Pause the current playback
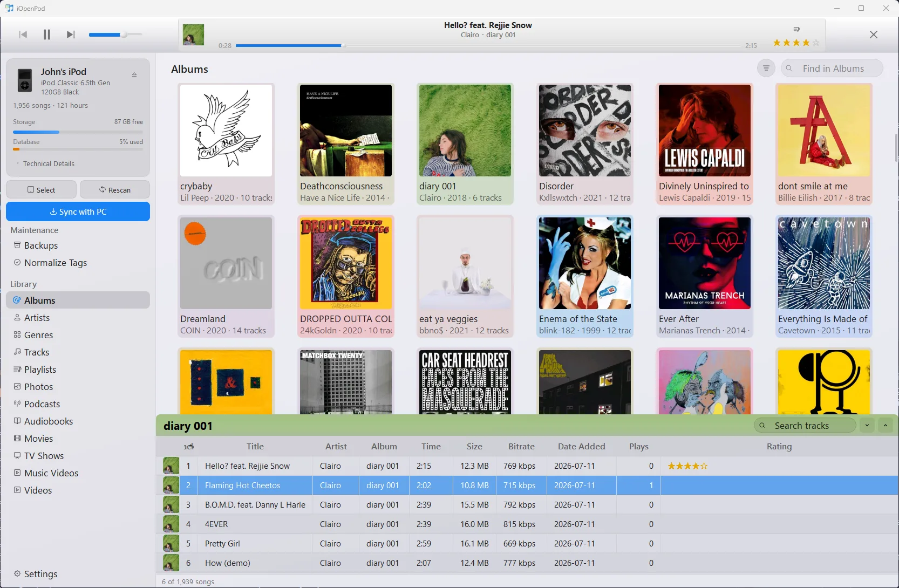 [47, 35]
